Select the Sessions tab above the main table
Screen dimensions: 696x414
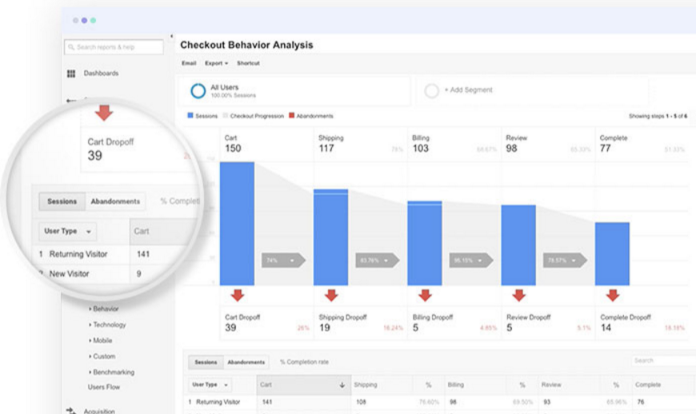tap(206, 363)
